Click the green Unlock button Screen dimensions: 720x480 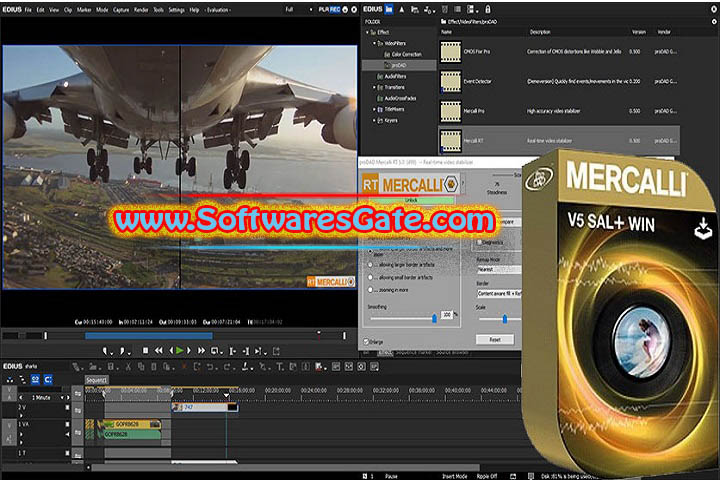411,200
